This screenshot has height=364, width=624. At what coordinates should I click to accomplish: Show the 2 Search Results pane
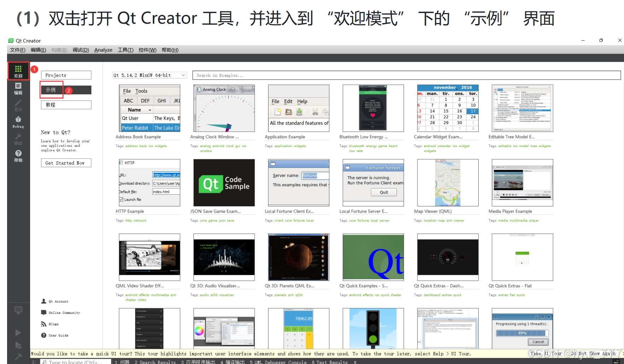155,362
